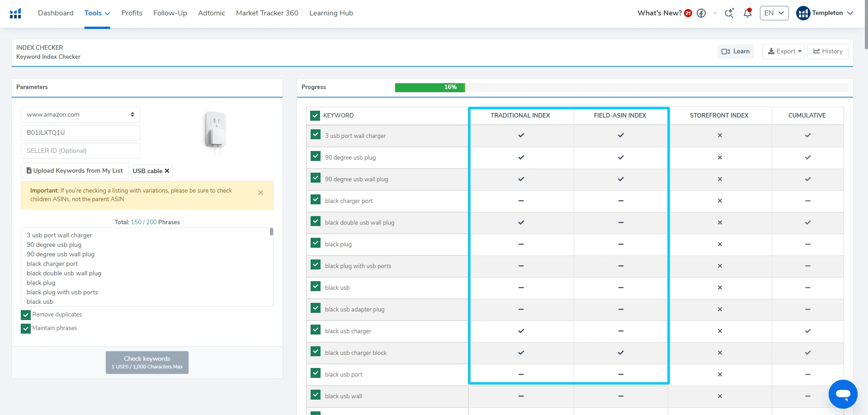The height and width of the screenshot is (415, 868).
Task: Click Upload Keywords from My List
Action: [x=75, y=171]
